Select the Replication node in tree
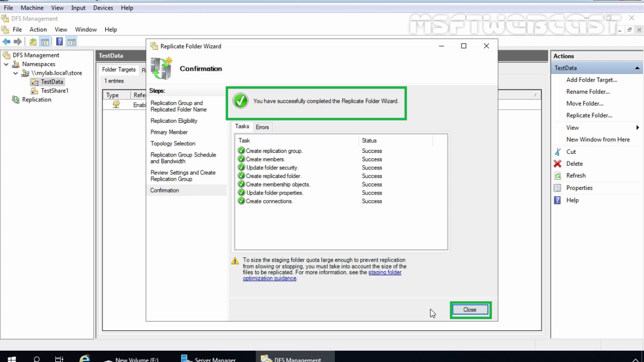The width and height of the screenshot is (644, 362). 36,100
